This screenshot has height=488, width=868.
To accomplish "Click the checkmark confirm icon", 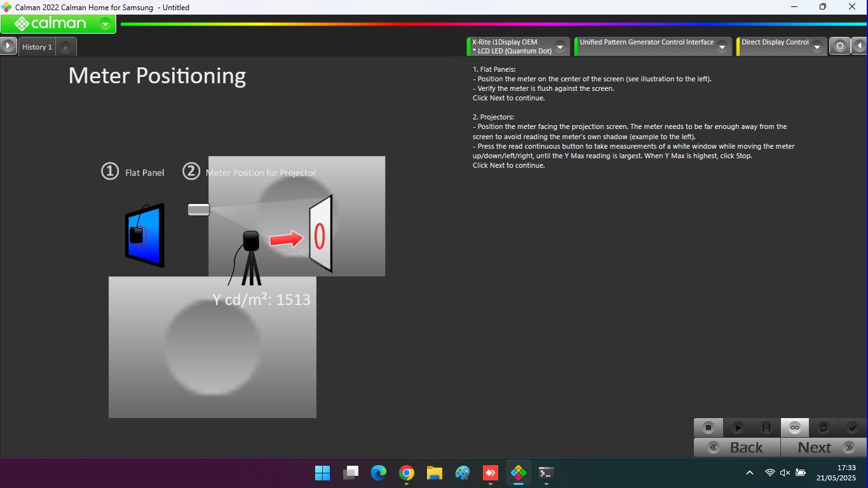I will [x=852, y=428].
